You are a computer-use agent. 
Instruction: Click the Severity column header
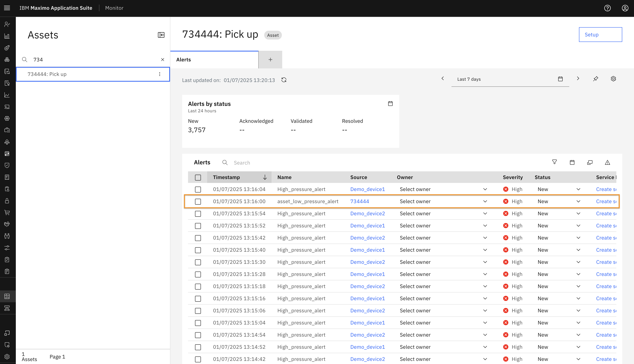pos(513,177)
